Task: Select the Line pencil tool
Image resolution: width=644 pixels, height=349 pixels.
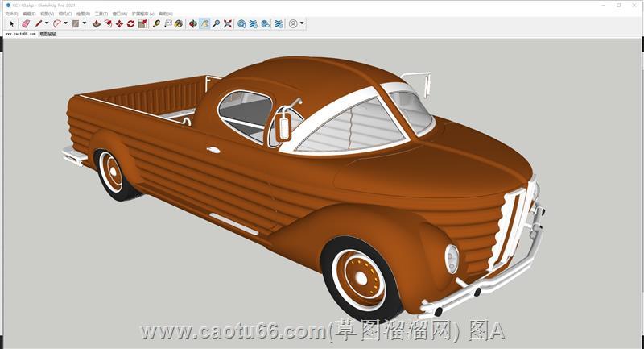Action: click(38, 24)
